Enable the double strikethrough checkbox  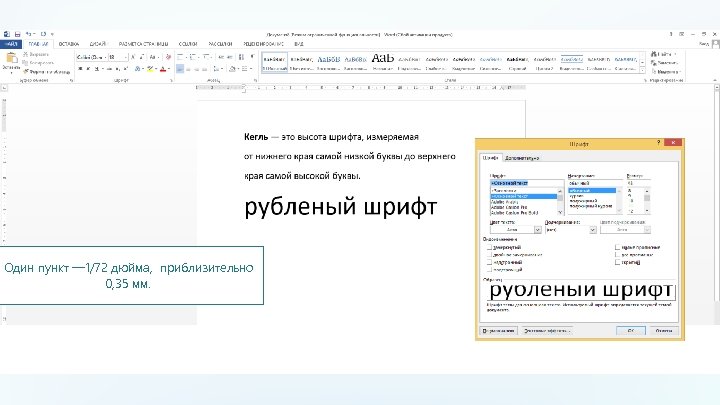[489, 255]
